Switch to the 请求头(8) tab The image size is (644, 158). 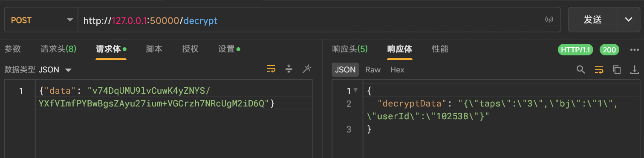[x=58, y=49]
